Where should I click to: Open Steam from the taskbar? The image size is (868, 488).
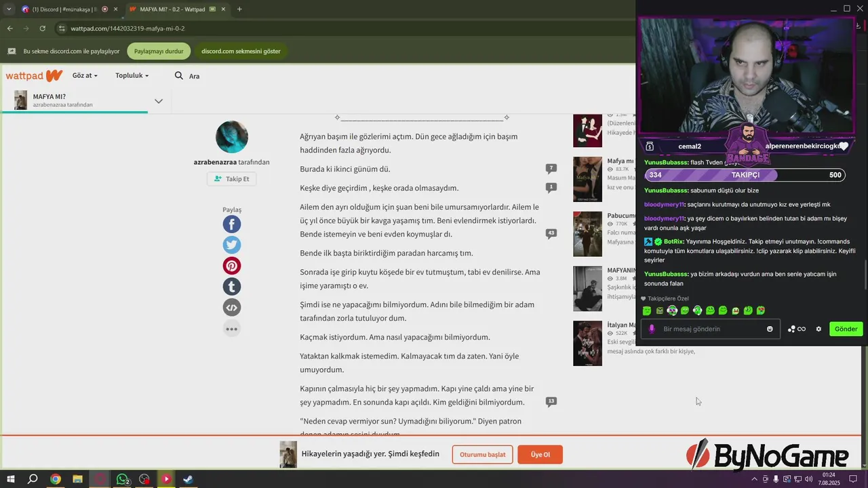pyautogui.click(x=188, y=479)
